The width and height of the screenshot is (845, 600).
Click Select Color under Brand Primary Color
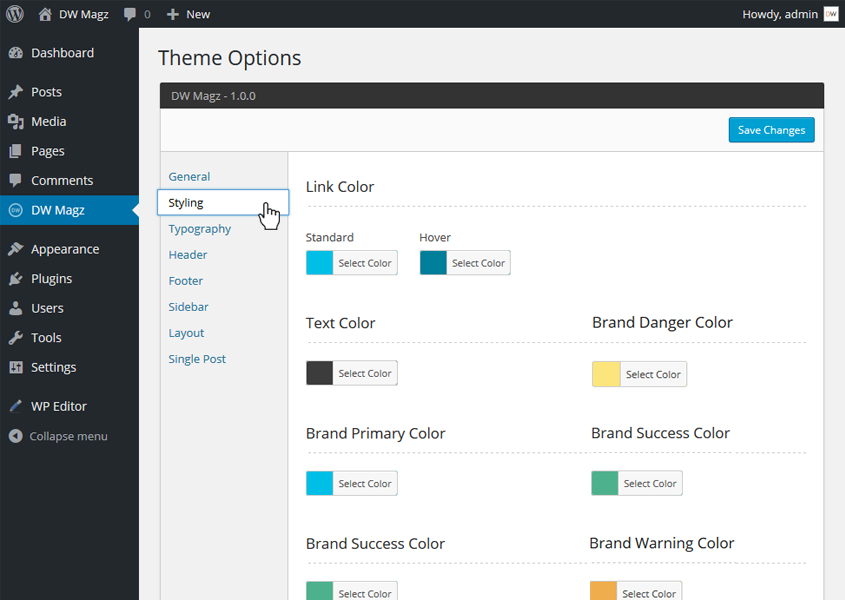click(x=365, y=484)
